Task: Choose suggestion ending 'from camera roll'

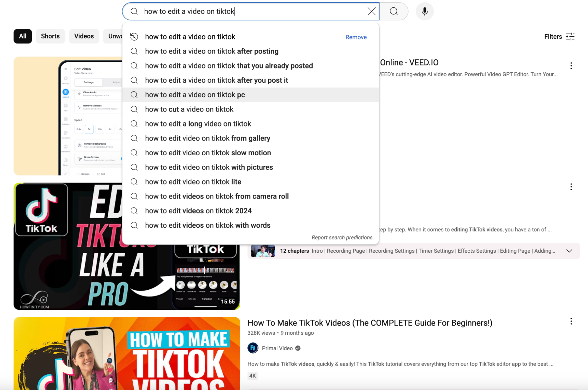Action: pos(250,196)
